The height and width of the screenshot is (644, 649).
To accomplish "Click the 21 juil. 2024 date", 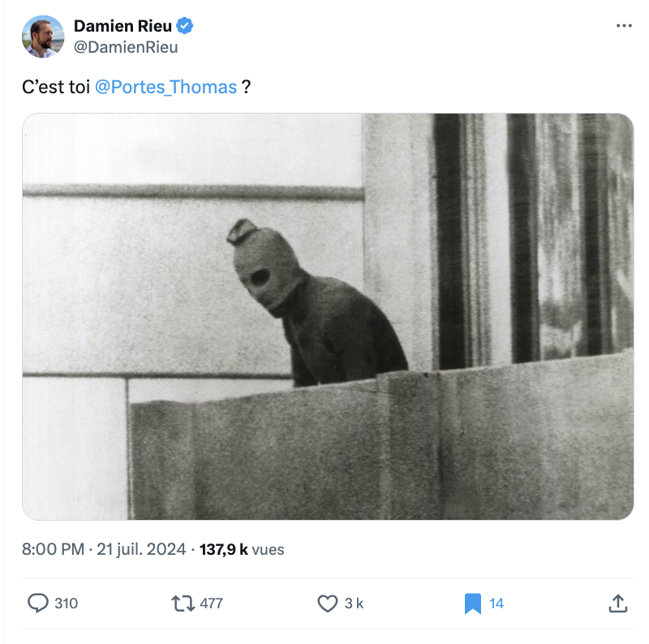I will pos(141,549).
